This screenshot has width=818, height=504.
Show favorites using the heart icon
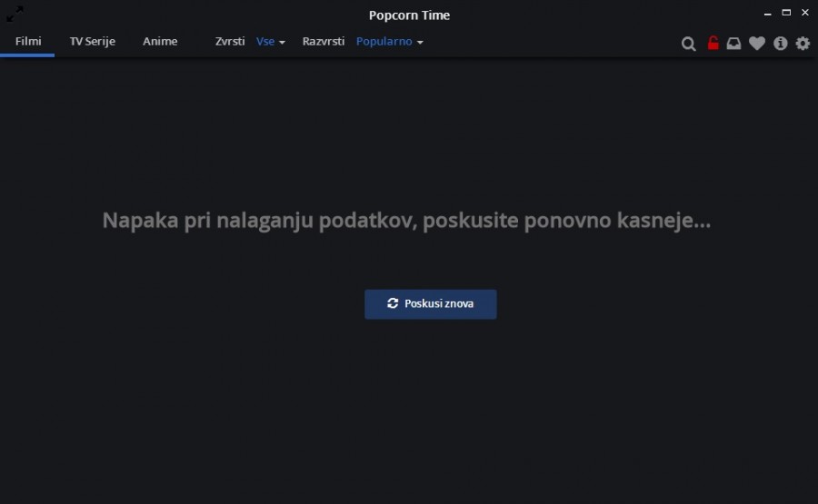click(x=756, y=44)
